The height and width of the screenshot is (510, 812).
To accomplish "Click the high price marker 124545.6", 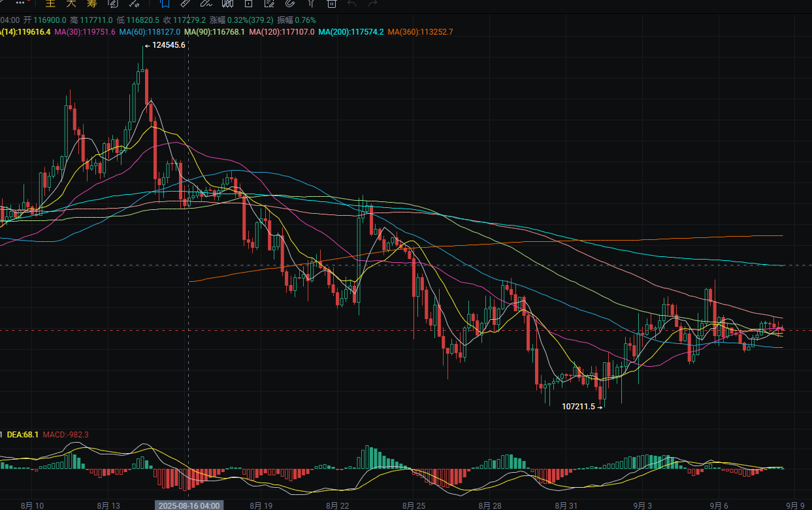I will [169, 45].
